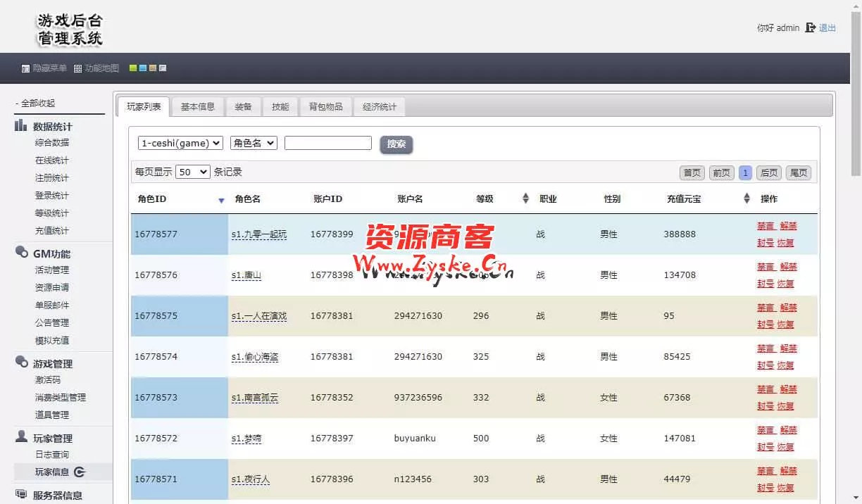Open 资源申请 in the sidebar

pos(52,288)
